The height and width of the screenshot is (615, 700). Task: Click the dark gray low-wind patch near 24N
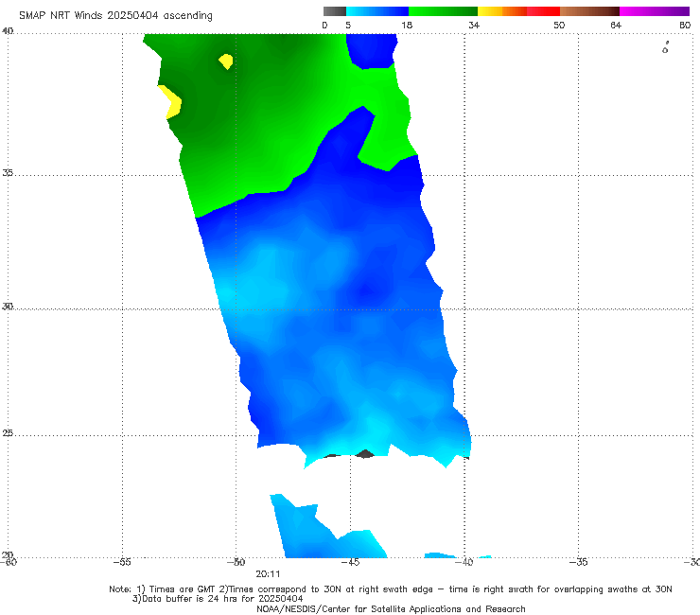tap(365, 454)
